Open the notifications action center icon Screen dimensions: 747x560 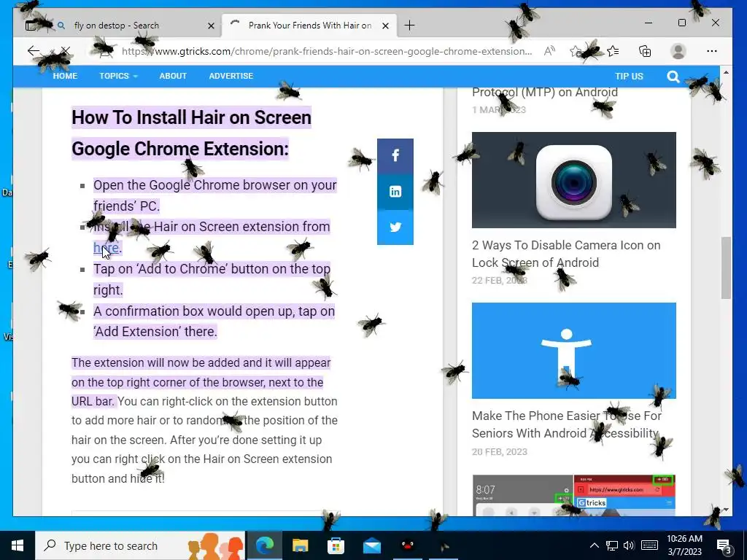tap(724, 545)
